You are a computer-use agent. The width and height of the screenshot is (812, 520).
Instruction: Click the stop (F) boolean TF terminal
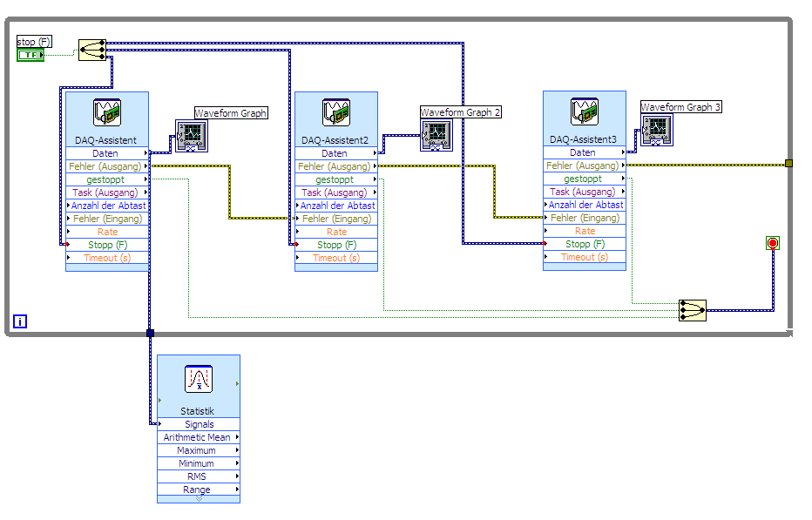click(x=30, y=54)
